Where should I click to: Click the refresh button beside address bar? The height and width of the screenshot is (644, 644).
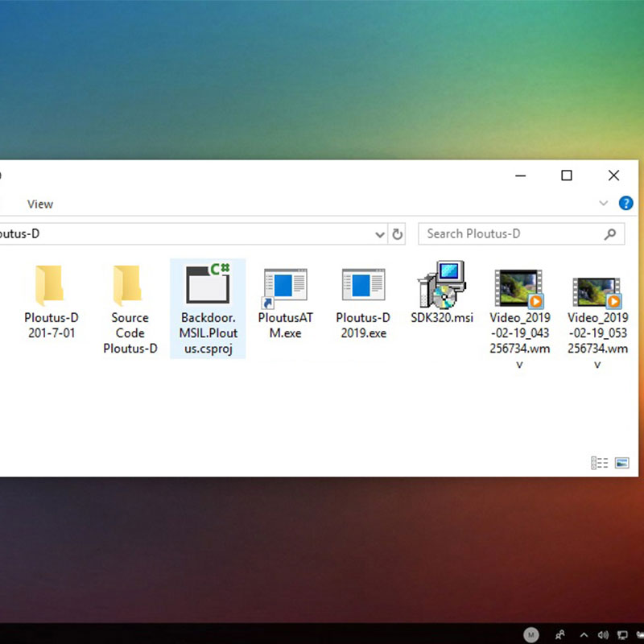(x=398, y=234)
